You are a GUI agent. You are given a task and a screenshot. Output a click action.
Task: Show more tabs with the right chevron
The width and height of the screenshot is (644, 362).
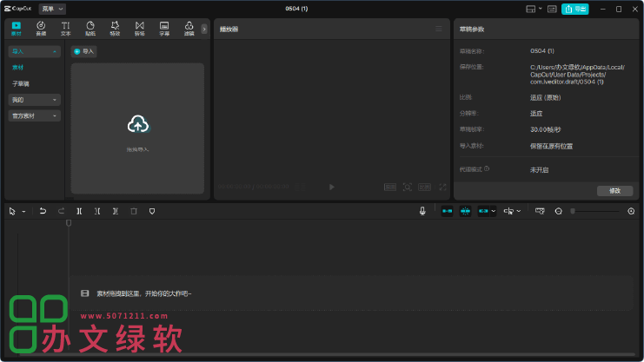pyautogui.click(x=204, y=30)
